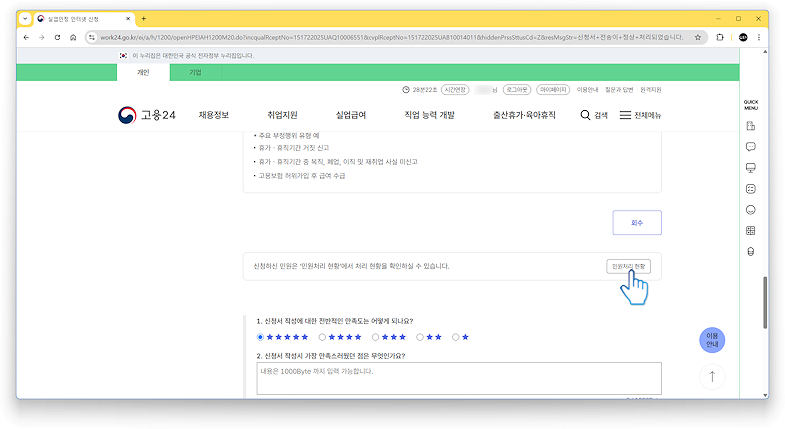Open the 검색 magnifier search

coord(594,115)
